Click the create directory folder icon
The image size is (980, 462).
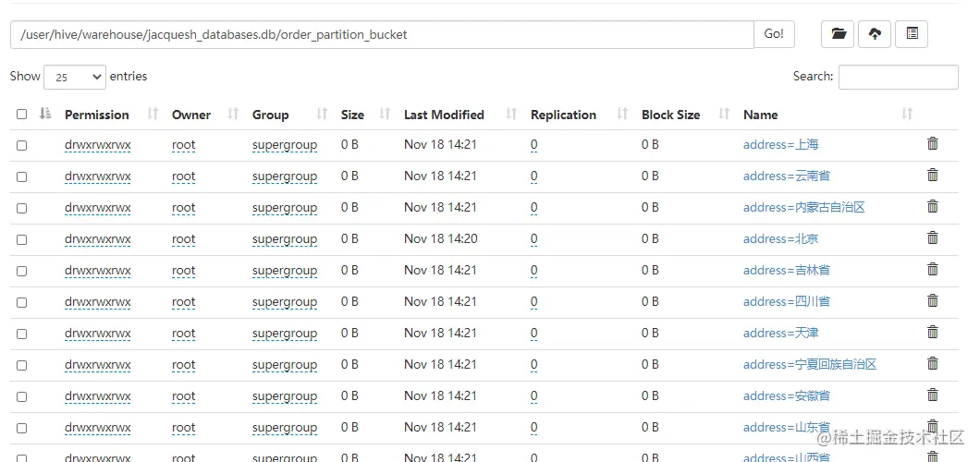pyautogui.click(x=838, y=34)
